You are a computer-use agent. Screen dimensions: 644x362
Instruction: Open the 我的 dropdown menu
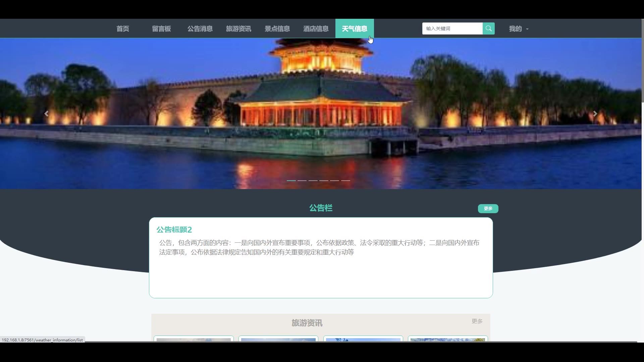pyautogui.click(x=519, y=28)
